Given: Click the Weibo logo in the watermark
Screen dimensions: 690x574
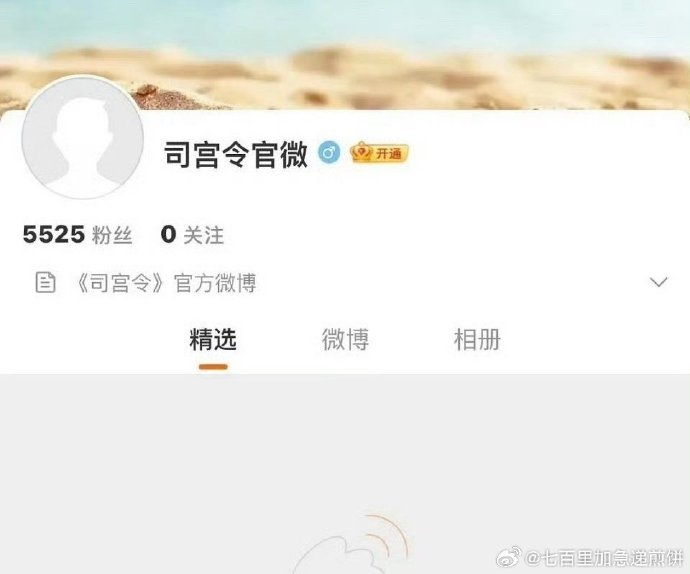Looking at the screenshot, I should tap(509, 558).
